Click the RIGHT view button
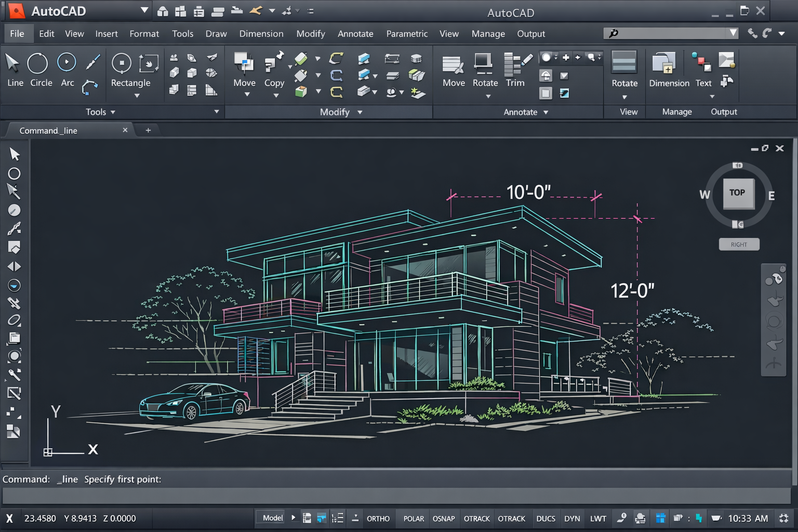The height and width of the screenshot is (532, 798). click(739, 245)
